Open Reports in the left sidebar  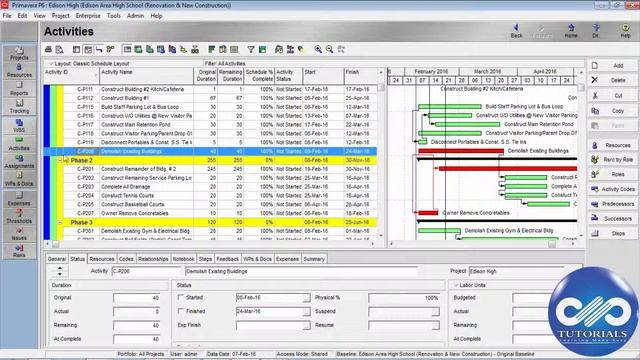point(19,89)
